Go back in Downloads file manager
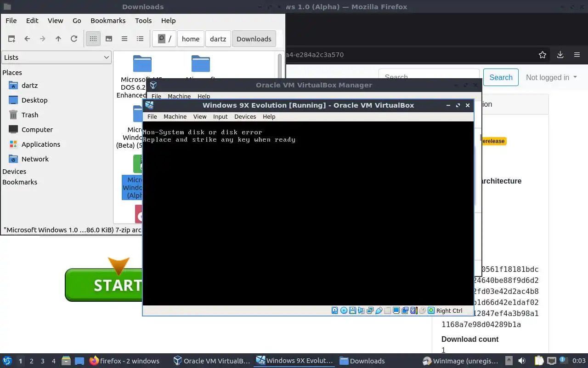 tap(27, 39)
